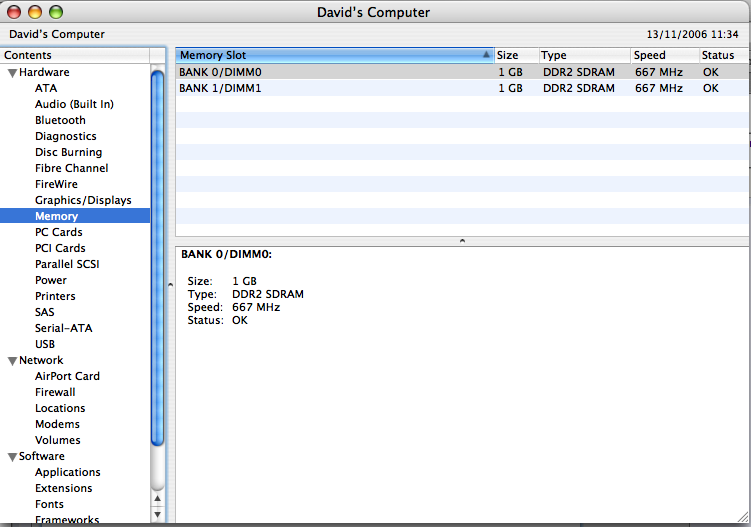Click the horizontal pane splitter handle
Viewport: 751px width, 527px height.
click(462, 241)
